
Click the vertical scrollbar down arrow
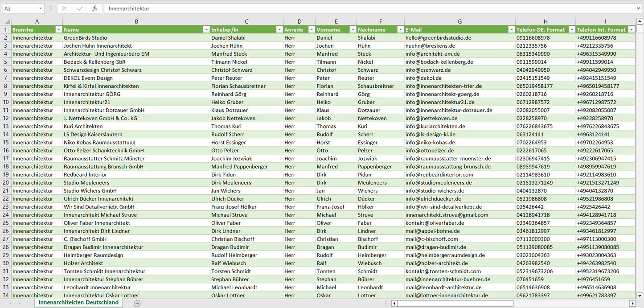(640, 295)
